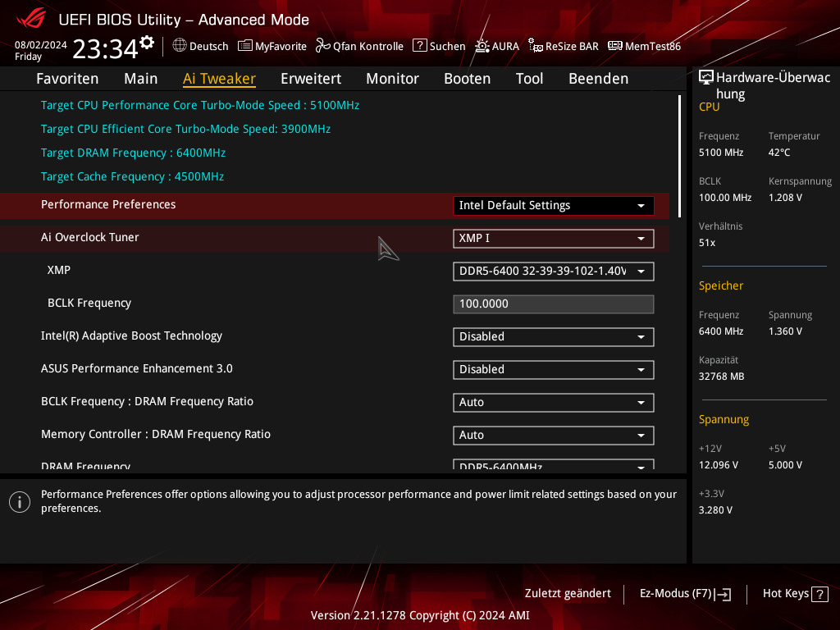The height and width of the screenshot is (630, 840).
Task: Click the BCLK Frequency input field
Action: point(554,304)
